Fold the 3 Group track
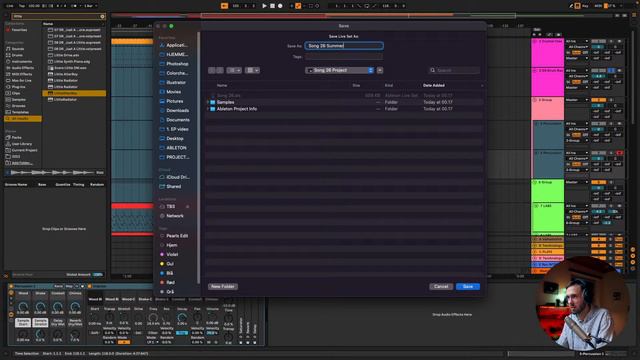This screenshot has width=640, height=360. pos(535,100)
